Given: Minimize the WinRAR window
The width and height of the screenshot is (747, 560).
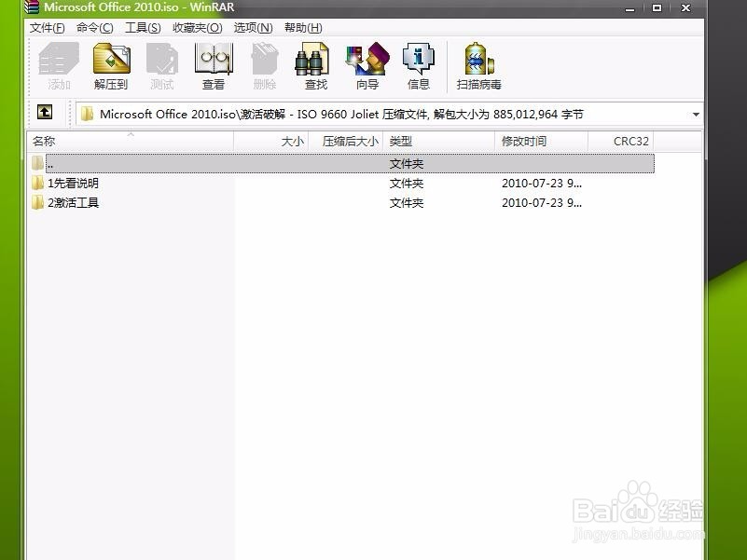Looking at the screenshot, I should [630, 7].
